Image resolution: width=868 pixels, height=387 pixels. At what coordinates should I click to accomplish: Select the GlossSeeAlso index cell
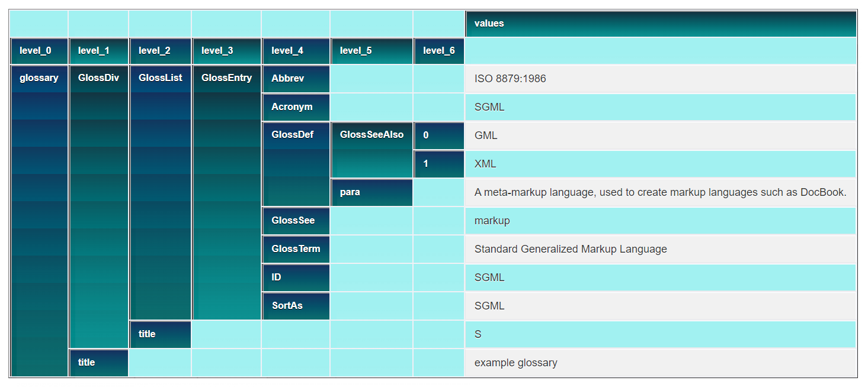[x=371, y=135]
